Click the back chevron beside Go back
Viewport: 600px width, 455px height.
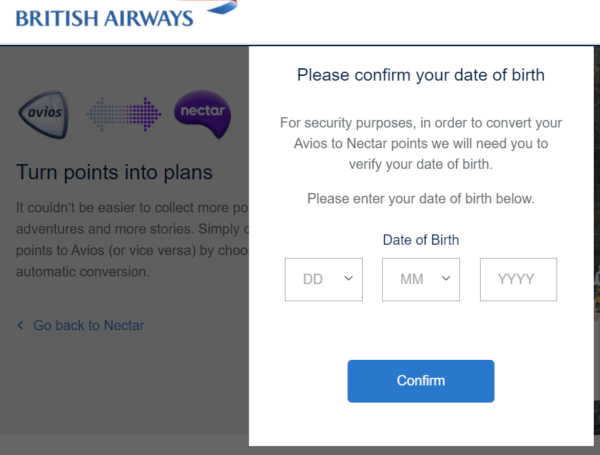(x=21, y=325)
